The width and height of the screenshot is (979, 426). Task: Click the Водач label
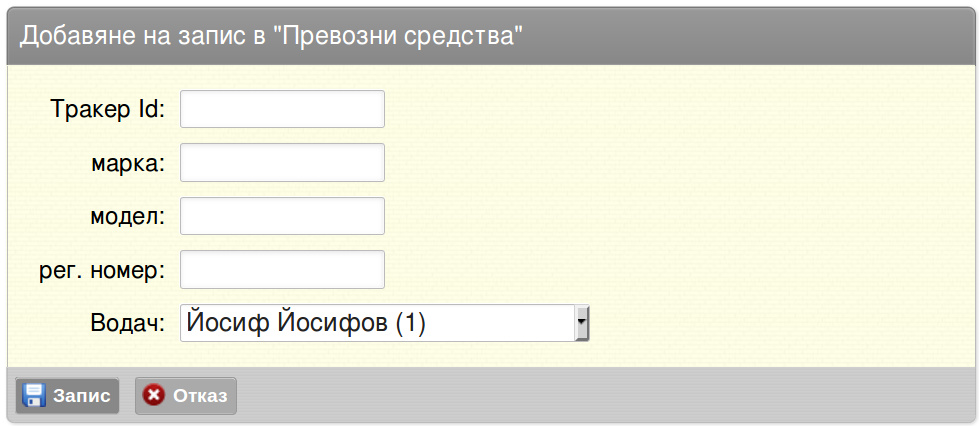click(x=128, y=324)
